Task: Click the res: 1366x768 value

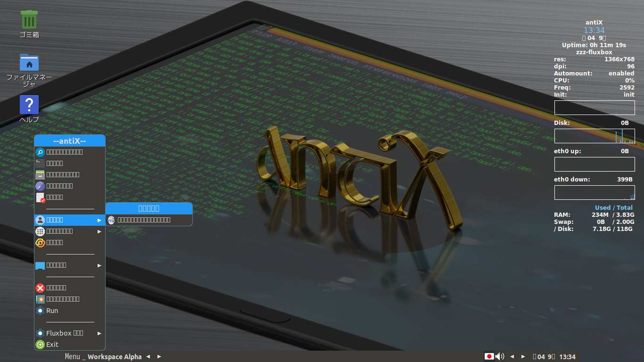Action: (x=619, y=59)
